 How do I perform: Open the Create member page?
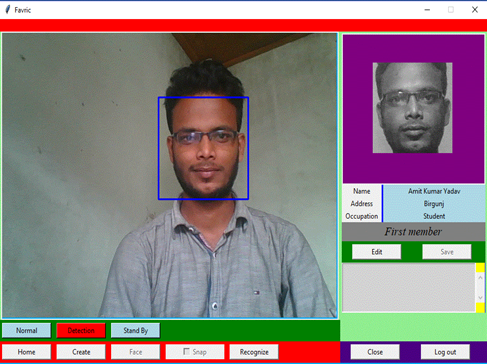tap(81, 352)
